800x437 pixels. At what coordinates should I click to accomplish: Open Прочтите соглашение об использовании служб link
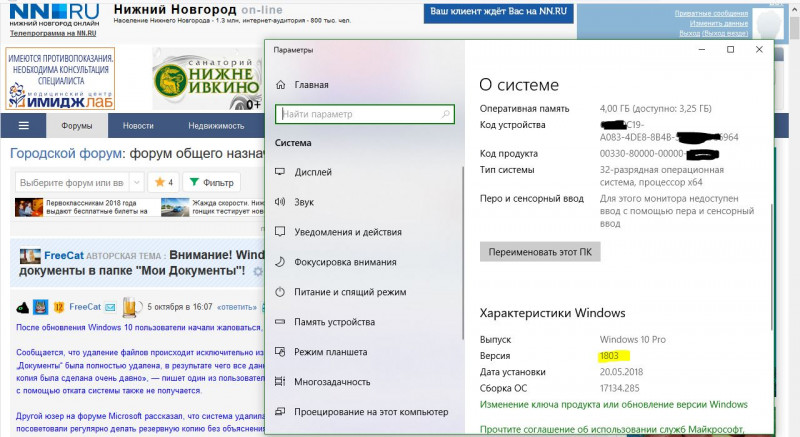tap(612, 429)
